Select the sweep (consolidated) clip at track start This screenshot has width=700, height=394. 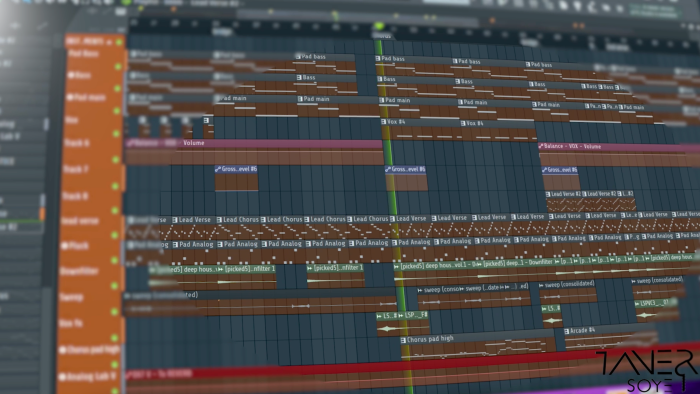click(x=260, y=303)
